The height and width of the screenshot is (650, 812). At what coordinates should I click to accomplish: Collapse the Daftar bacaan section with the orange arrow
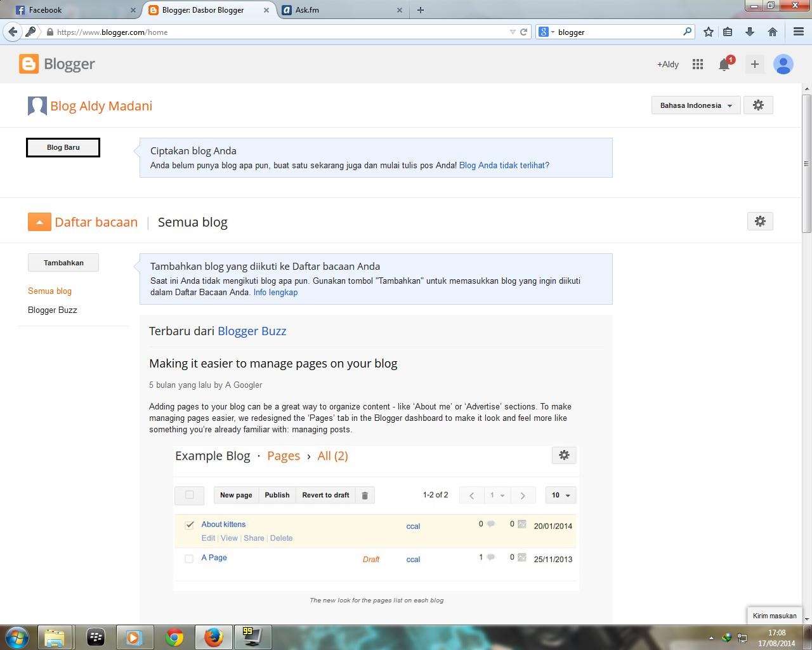point(39,222)
